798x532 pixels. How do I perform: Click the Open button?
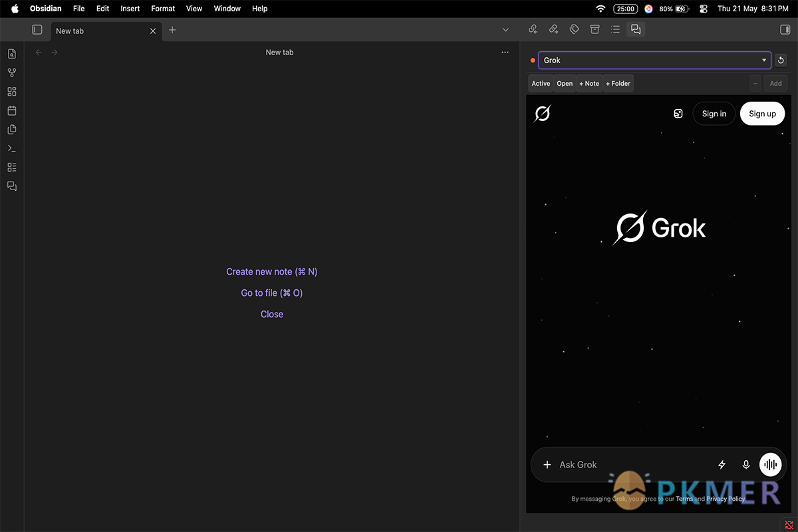[x=565, y=83]
